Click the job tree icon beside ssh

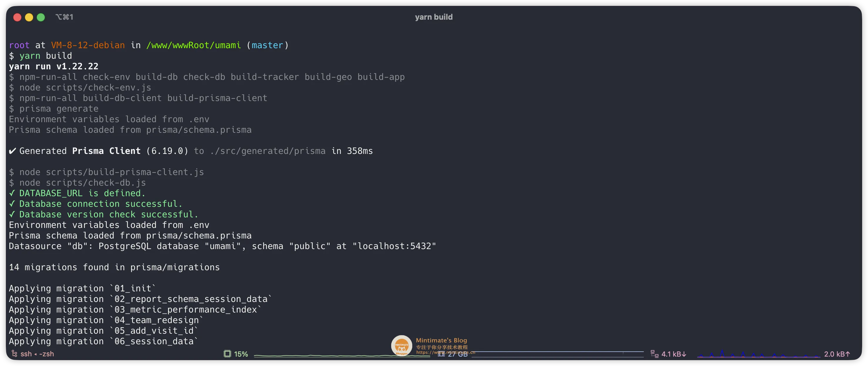(x=14, y=354)
